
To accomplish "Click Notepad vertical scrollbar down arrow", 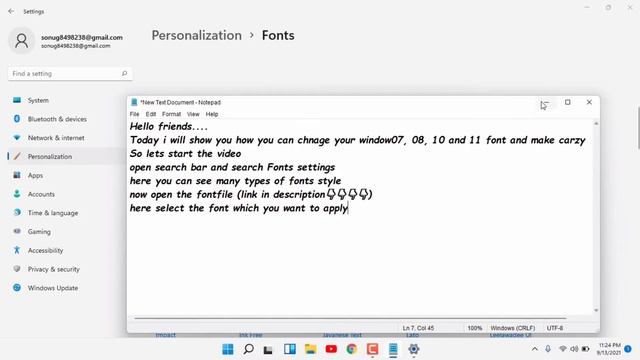I will (596, 311).
